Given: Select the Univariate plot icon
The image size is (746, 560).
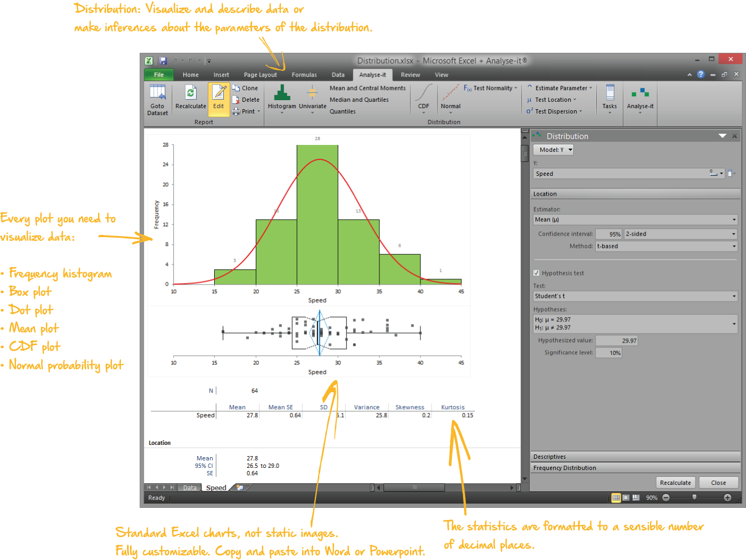Looking at the screenshot, I should click(312, 94).
